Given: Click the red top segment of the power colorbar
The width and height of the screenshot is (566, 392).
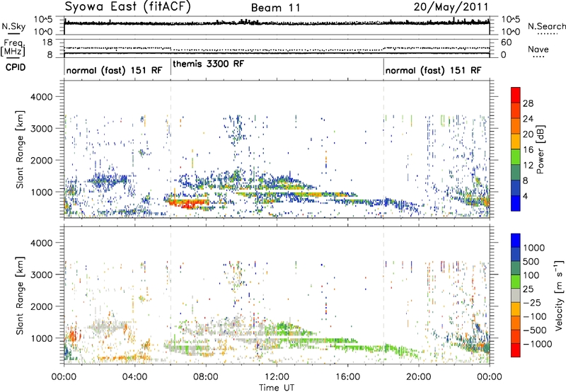Looking at the screenshot, I should (516, 95).
